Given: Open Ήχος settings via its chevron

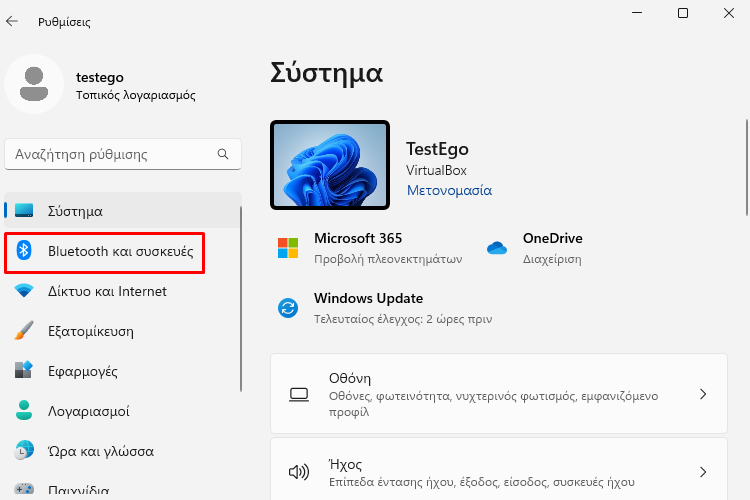Looking at the screenshot, I should [x=703, y=472].
